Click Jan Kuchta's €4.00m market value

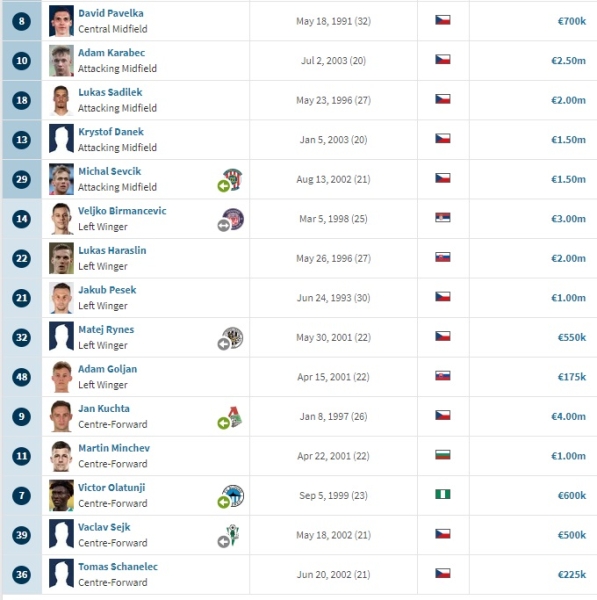tap(568, 416)
